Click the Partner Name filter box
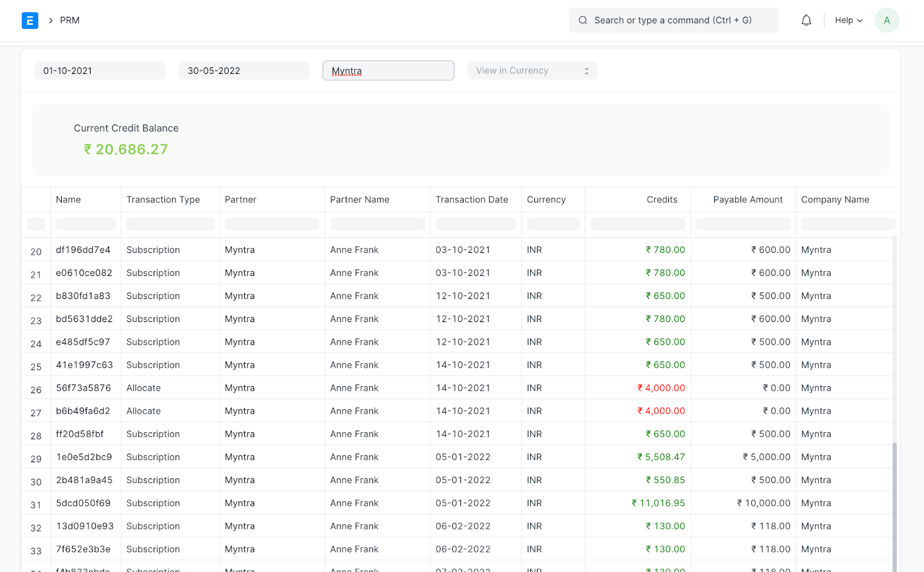 [x=377, y=224]
